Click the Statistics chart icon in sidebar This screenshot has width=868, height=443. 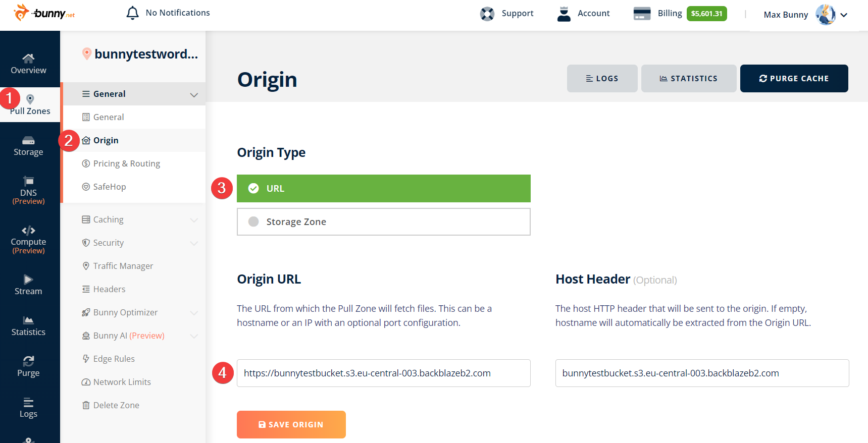28,320
